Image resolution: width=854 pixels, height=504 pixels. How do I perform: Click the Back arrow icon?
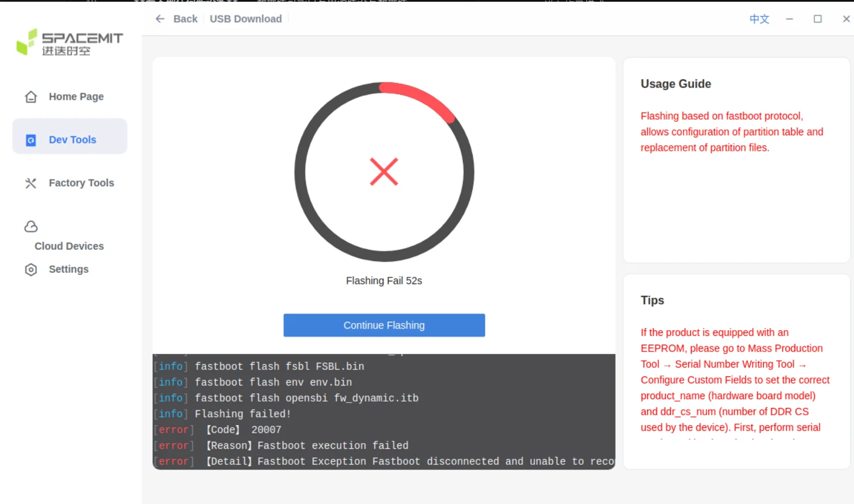coord(160,19)
